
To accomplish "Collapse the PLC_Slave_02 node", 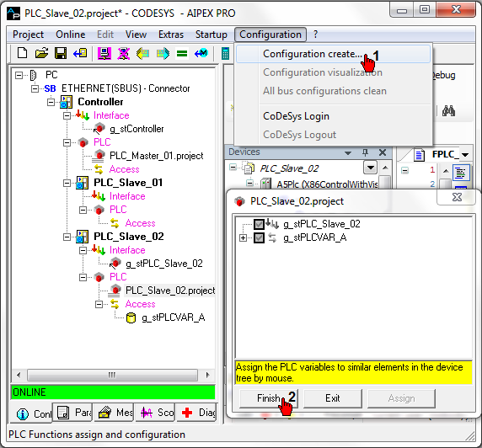I will 67,237.
